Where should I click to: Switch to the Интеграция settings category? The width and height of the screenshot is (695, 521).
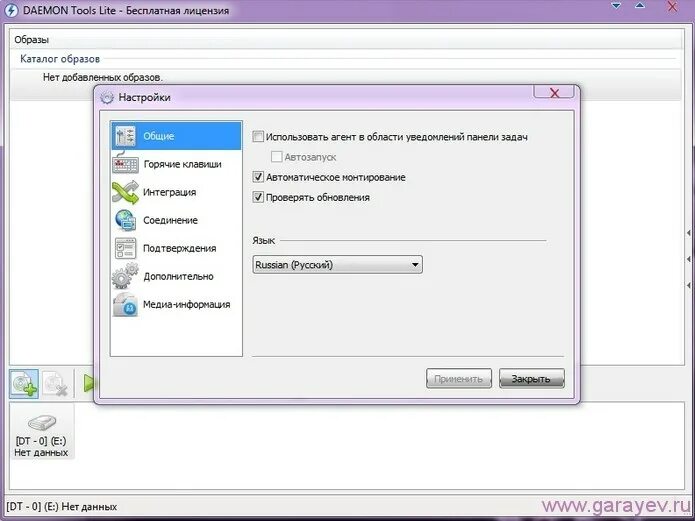click(x=176, y=192)
